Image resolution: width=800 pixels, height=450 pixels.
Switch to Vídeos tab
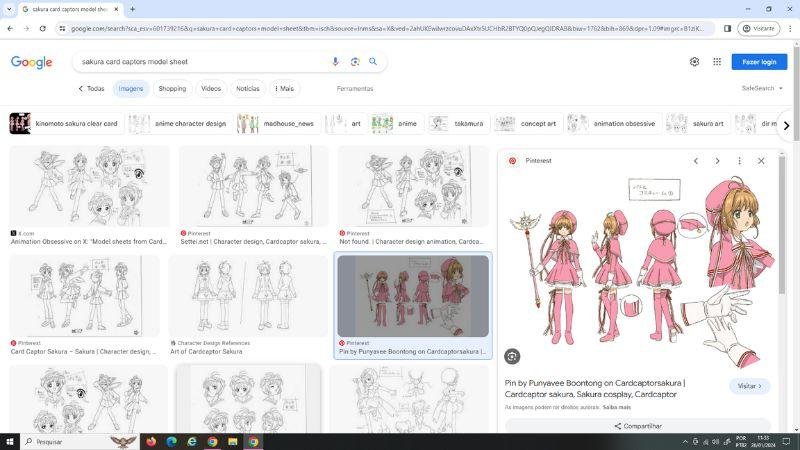coord(211,88)
